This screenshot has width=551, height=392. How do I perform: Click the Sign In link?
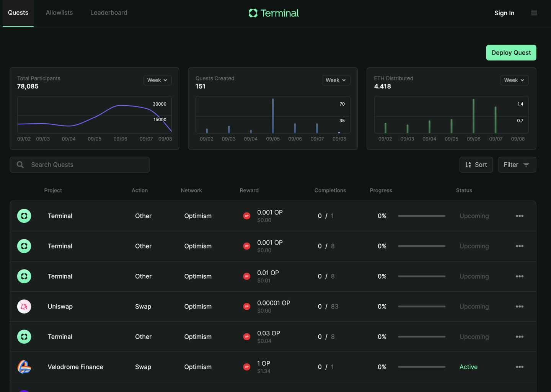504,13
